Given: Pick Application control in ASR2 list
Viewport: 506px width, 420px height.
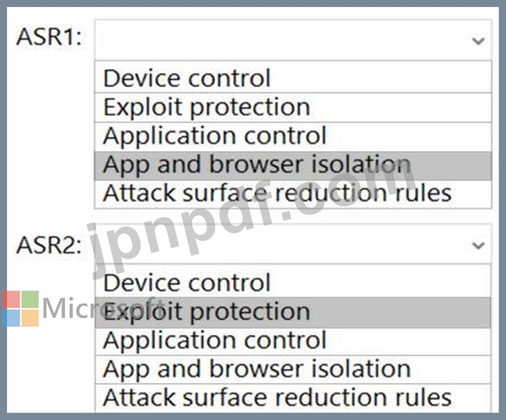Looking at the screenshot, I should (x=293, y=341).
